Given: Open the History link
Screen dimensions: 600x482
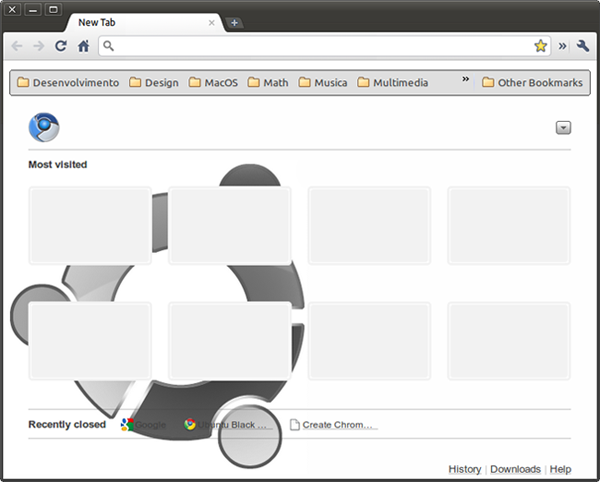Looking at the screenshot, I should [465, 469].
